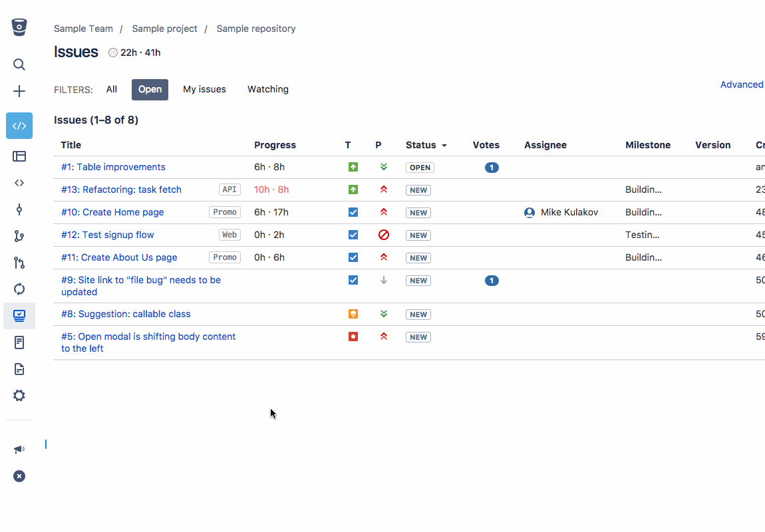The image size is (765, 532).
Task: Open the Status column sort dropdown
Action: click(x=426, y=145)
